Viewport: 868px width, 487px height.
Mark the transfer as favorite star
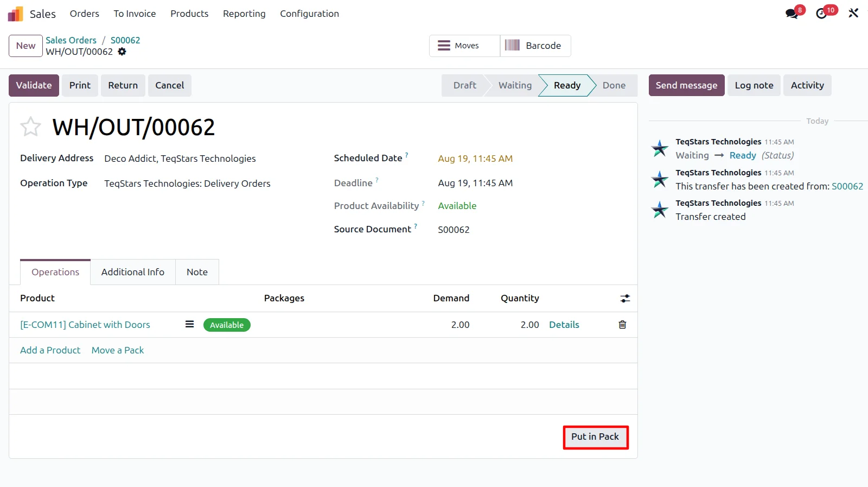tap(30, 127)
